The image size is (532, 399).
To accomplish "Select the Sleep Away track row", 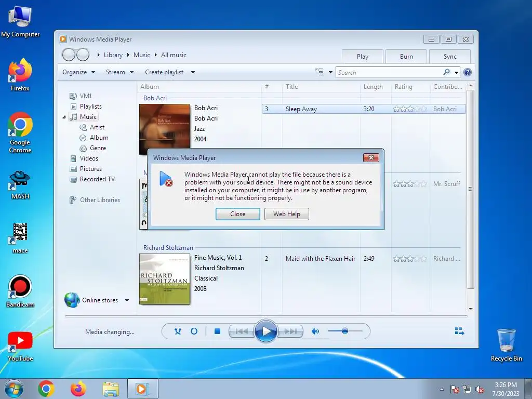I will (363, 109).
